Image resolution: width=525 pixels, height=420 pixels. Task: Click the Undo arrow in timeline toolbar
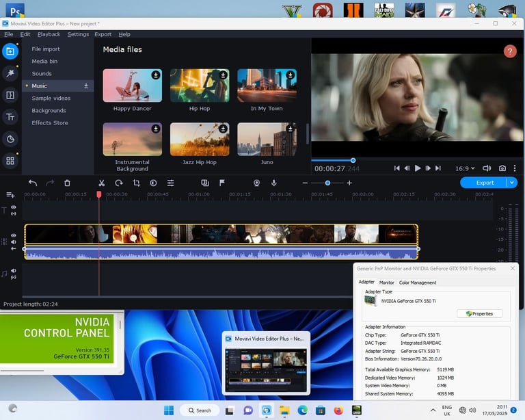33,183
